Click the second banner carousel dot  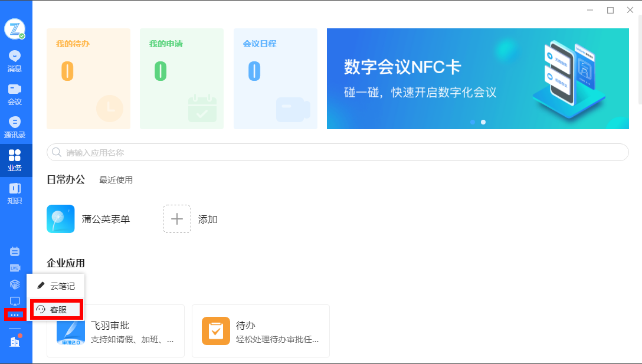point(483,122)
